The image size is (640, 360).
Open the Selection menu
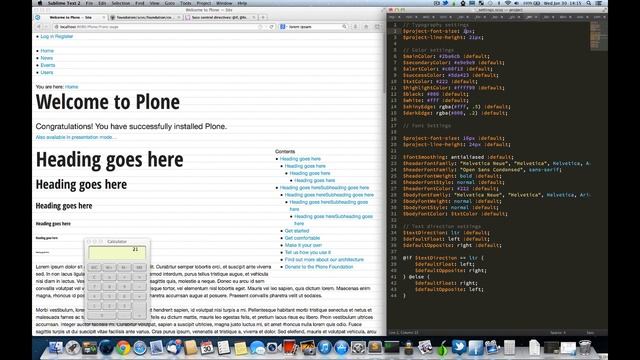tap(120, 3)
